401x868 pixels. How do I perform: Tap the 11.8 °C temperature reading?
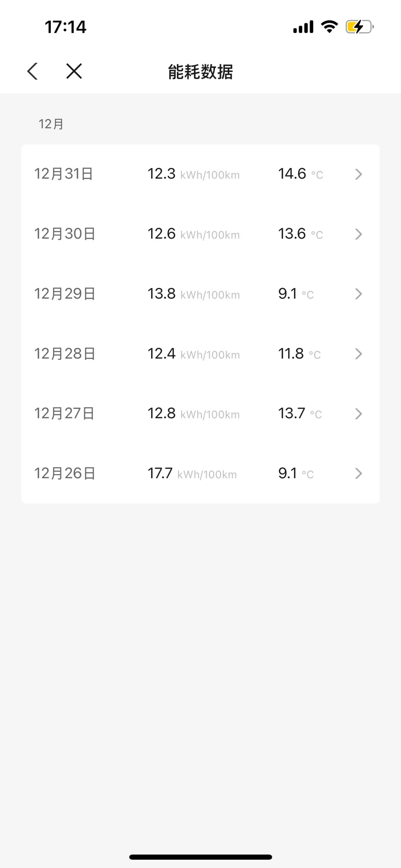(299, 354)
